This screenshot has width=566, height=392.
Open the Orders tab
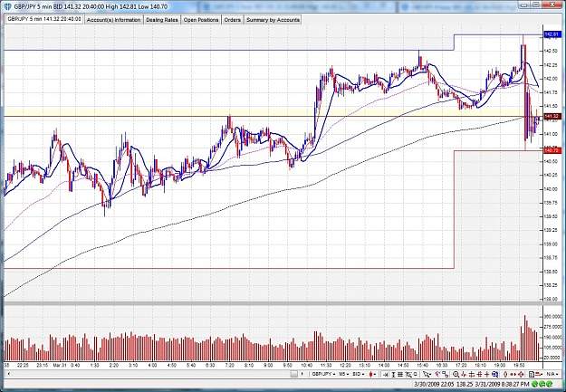click(232, 20)
